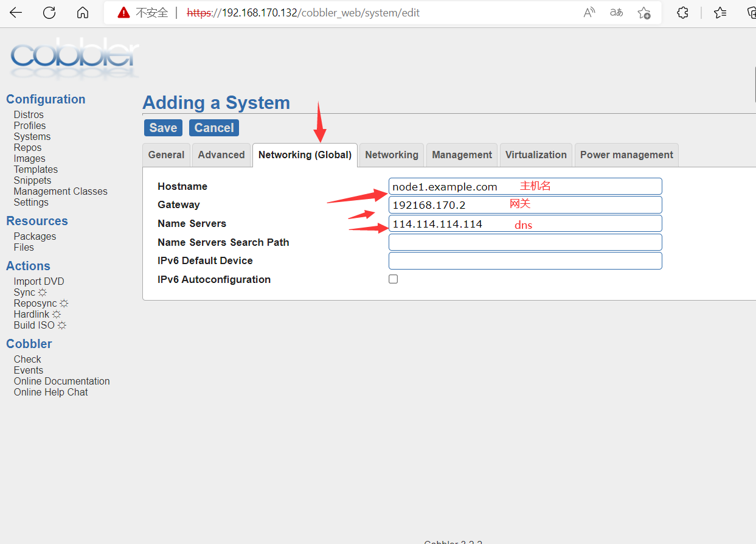Open Check under Cobbler

[x=27, y=360]
